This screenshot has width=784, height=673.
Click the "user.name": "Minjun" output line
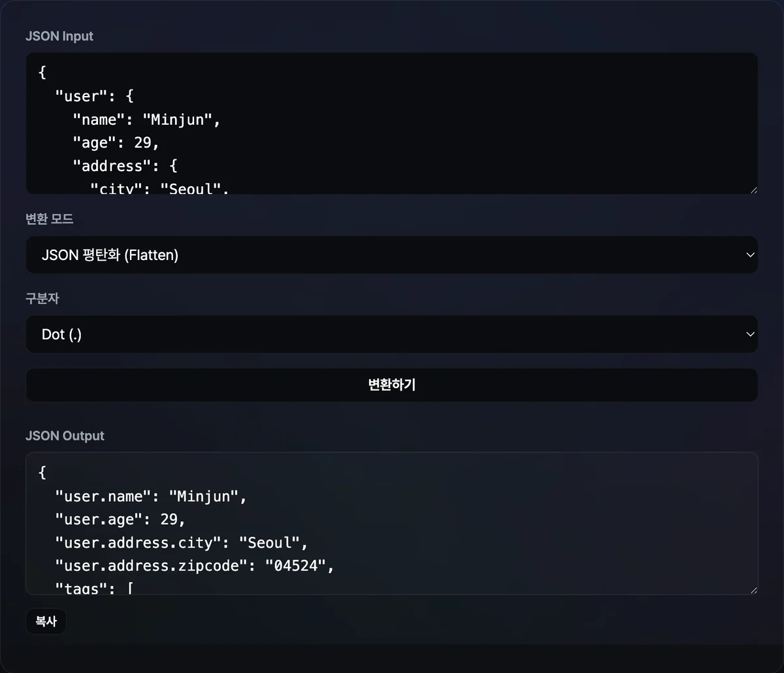151,497
